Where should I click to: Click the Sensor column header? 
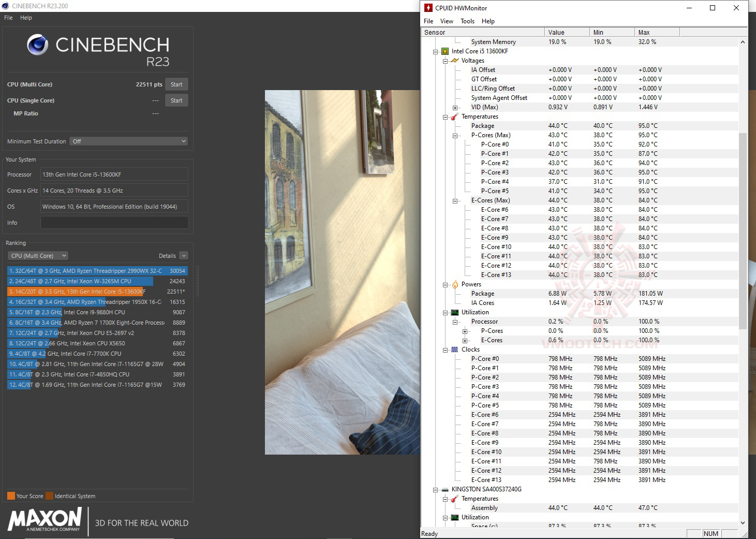point(483,32)
